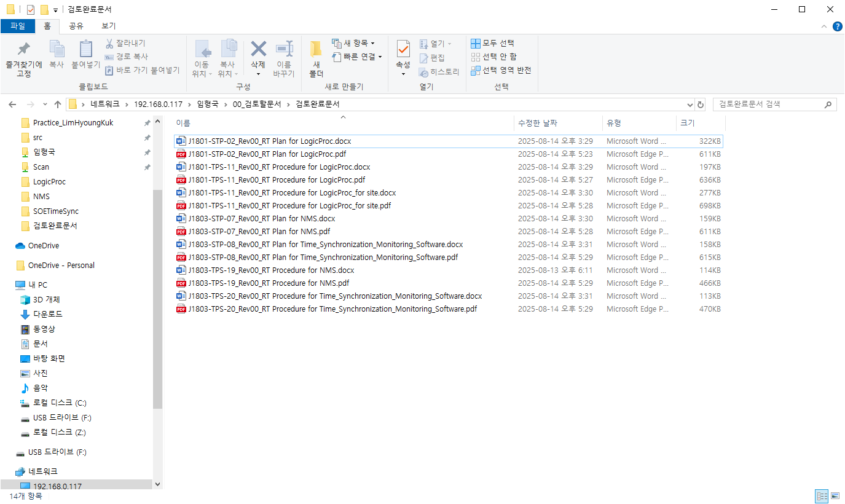Click the Help question mark icon
This screenshot has height=504, width=845.
point(837,26)
